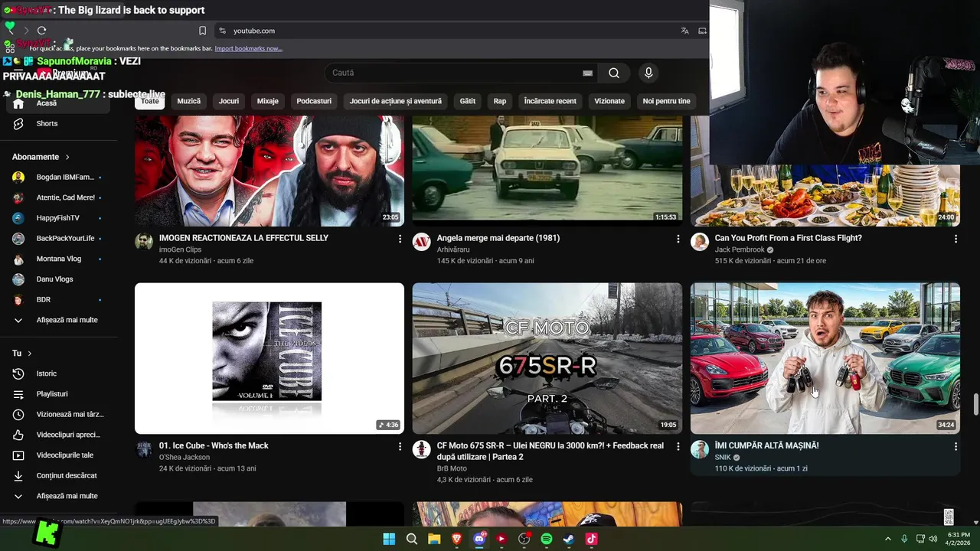
Task: Open options menu for Ice Cube video
Action: coord(400,446)
